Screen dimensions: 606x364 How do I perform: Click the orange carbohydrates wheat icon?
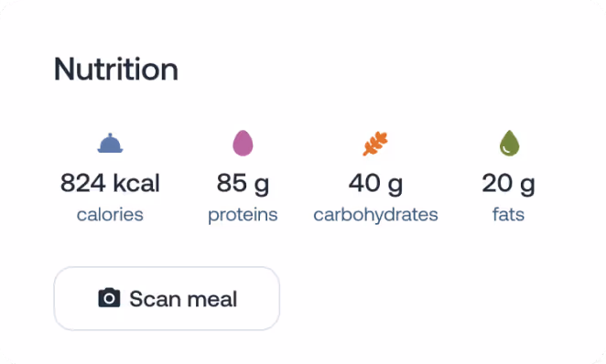[x=375, y=144]
